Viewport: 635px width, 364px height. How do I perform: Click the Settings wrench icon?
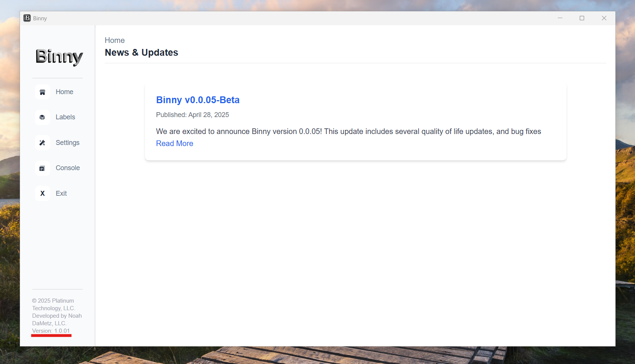(43, 143)
